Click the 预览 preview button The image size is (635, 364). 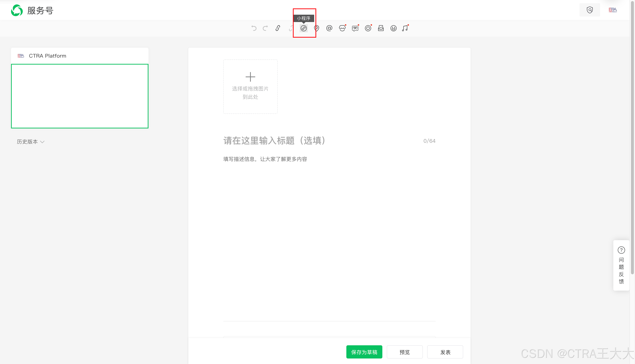(404, 352)
